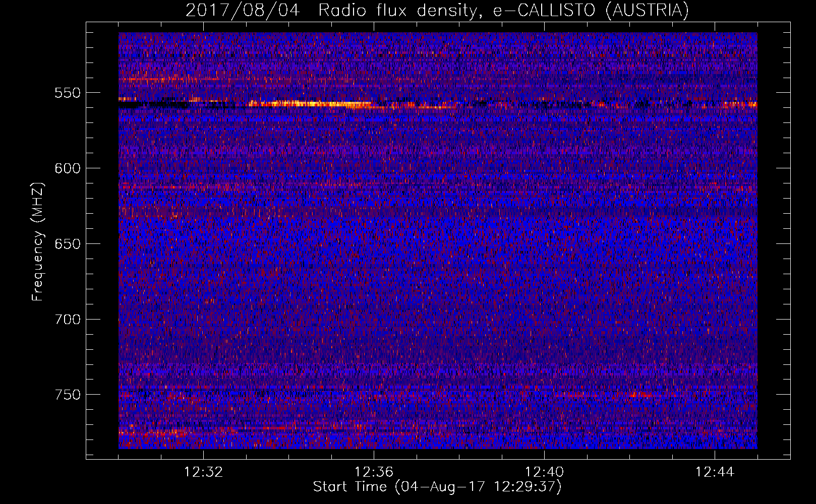Click the 750 frequency tick label
The image size is (816, 504).
tap(68, 395)
